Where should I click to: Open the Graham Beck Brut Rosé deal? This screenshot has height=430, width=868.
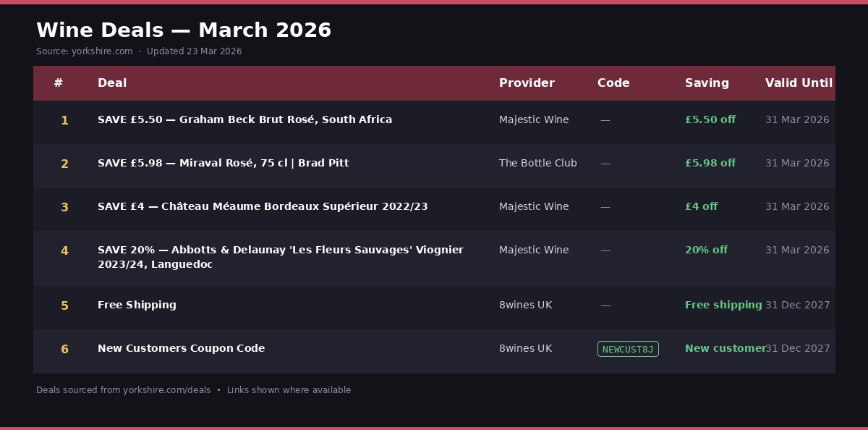coord(244,119)
